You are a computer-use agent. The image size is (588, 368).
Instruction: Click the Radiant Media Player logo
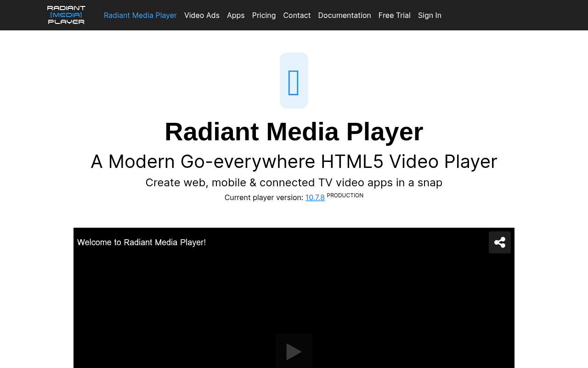[66, 15]
